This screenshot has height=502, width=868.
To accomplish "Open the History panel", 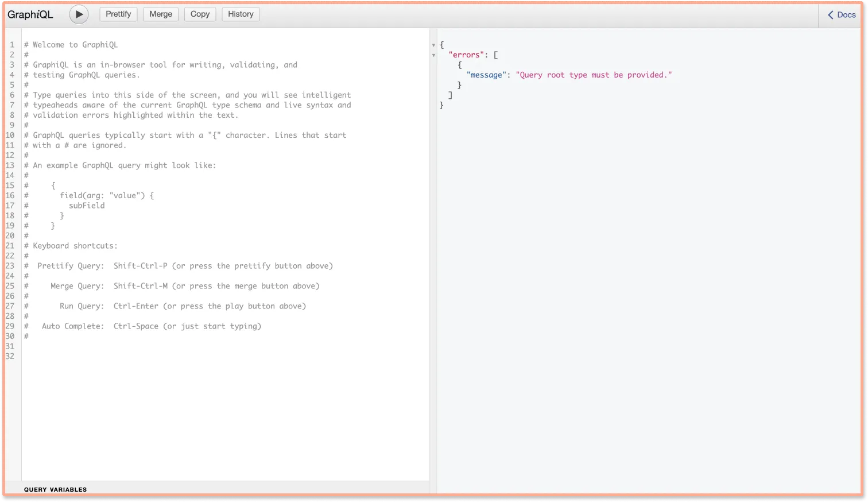I will click(241, 14).
